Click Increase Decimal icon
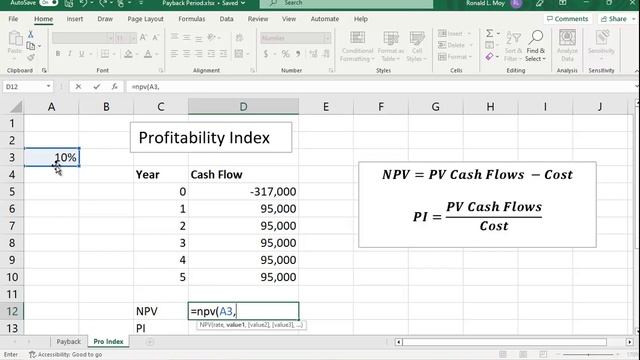Image resolution: width=640 pixels, height=360 pixels. 314,53
